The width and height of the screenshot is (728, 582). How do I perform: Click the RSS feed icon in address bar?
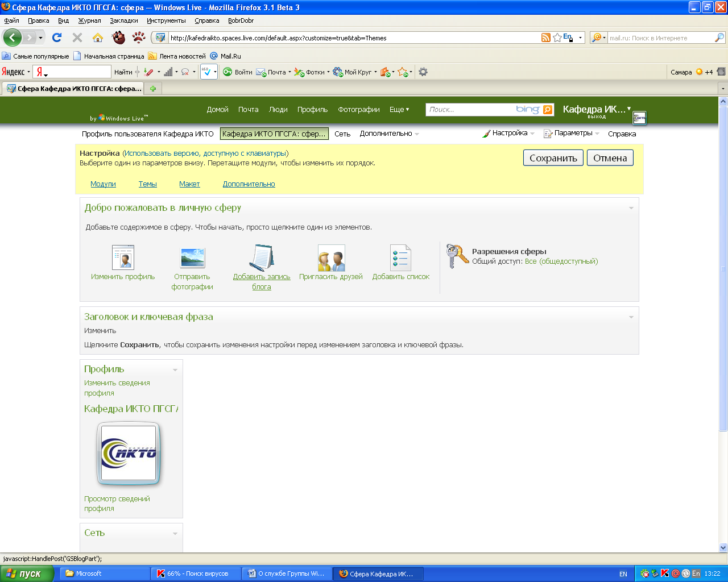point(546,38)
